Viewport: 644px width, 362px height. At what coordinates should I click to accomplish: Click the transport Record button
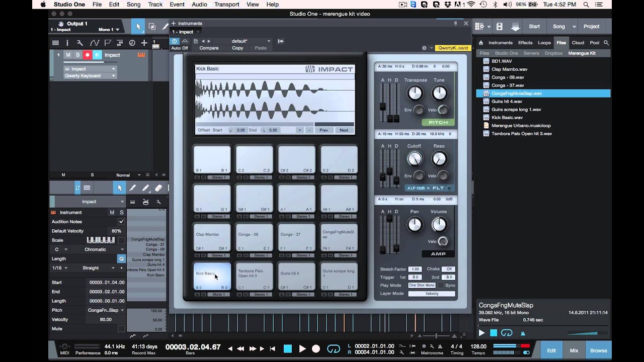(x=316, y=348)
